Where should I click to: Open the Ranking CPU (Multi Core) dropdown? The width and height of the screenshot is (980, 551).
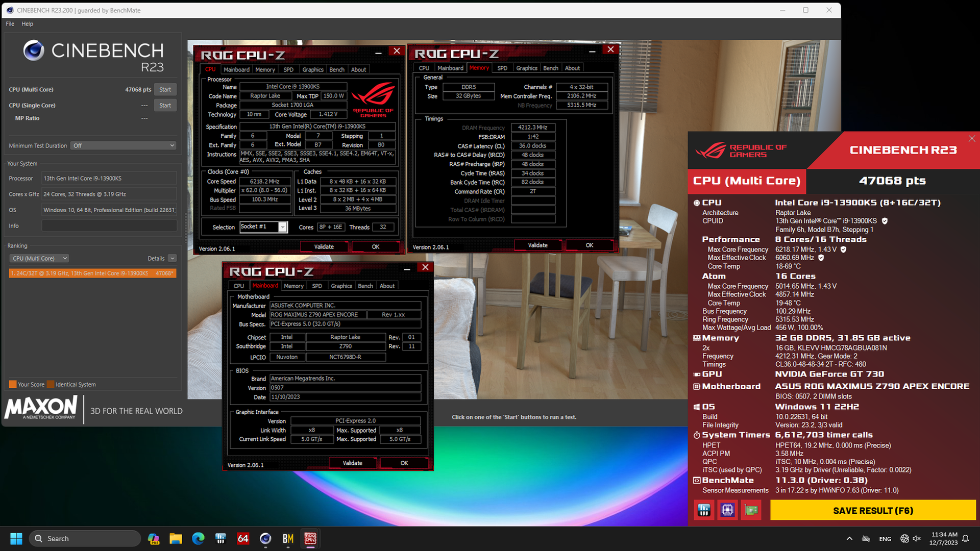(39, 258)
